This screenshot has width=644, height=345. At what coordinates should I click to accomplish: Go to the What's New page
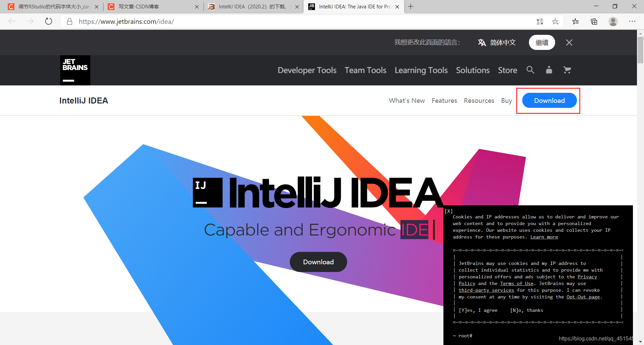(x=407, y=100)
